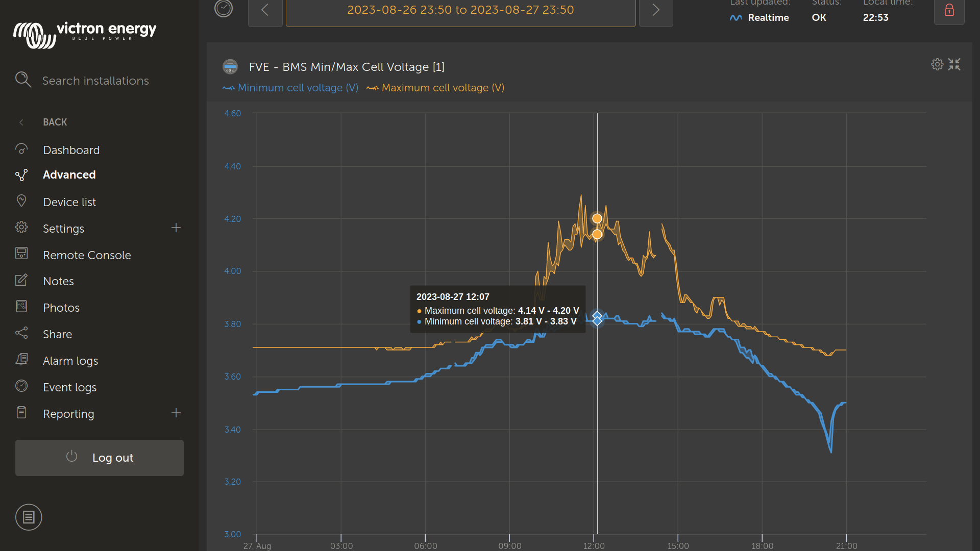Click the BMS device icon beside chart title
The image size is (980, 551).
coord(230,67)
